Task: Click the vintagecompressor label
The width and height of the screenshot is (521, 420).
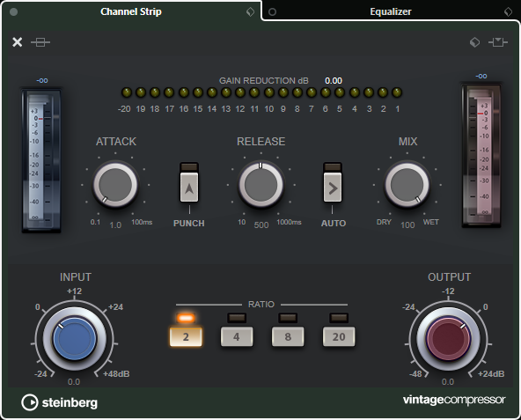Action: (x=454, y=400)
